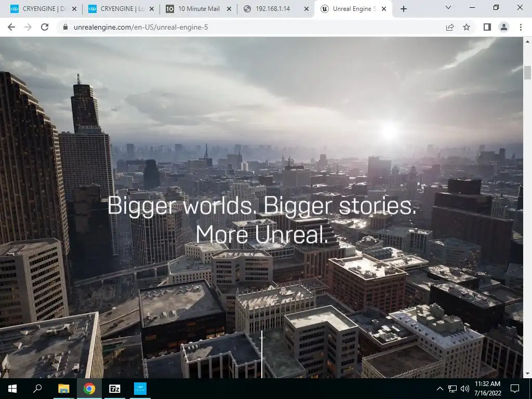Click the 'More Unreal.' headline text

coord(262,234)
